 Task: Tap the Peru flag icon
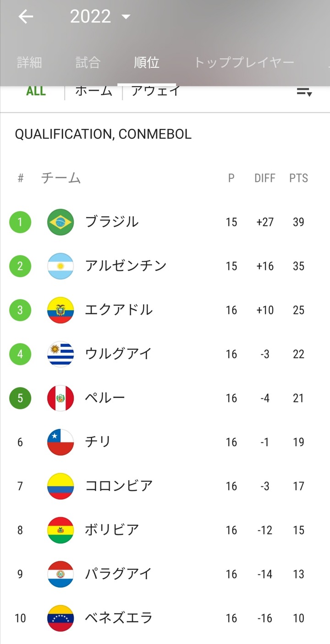coord(60,398)
